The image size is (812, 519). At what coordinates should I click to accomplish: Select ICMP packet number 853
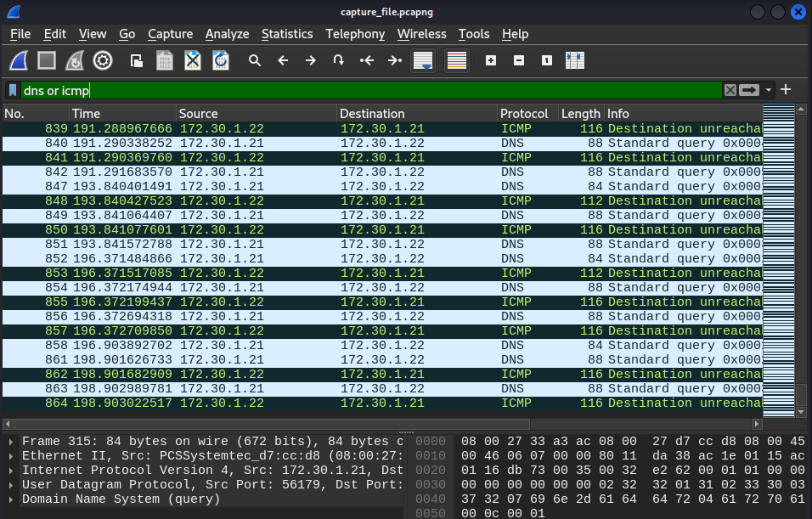click(x=383, y=274)
